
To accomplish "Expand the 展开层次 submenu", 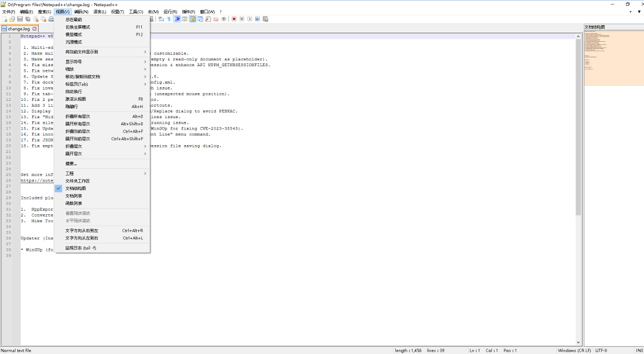I will (103, 154).
